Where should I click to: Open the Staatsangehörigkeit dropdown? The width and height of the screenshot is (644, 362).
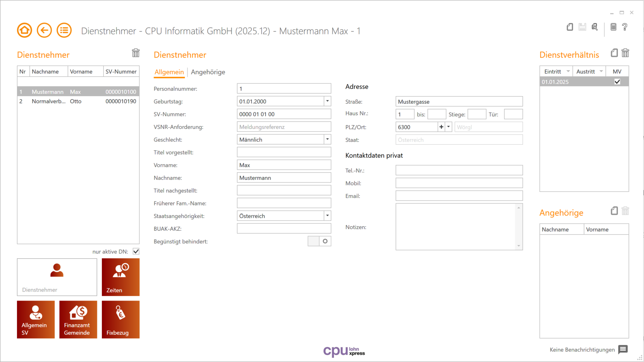click(327, 216)
